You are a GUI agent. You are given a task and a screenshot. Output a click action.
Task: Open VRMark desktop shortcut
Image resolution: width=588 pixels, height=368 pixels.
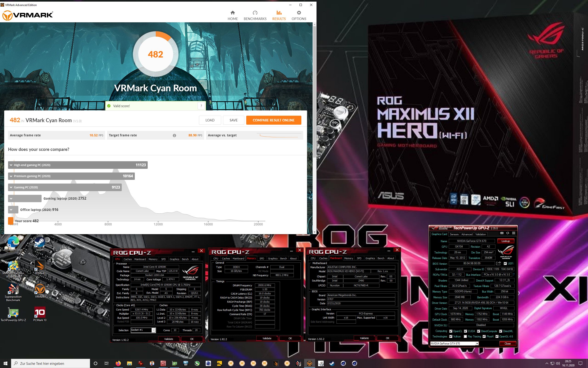tap(40, 290)
